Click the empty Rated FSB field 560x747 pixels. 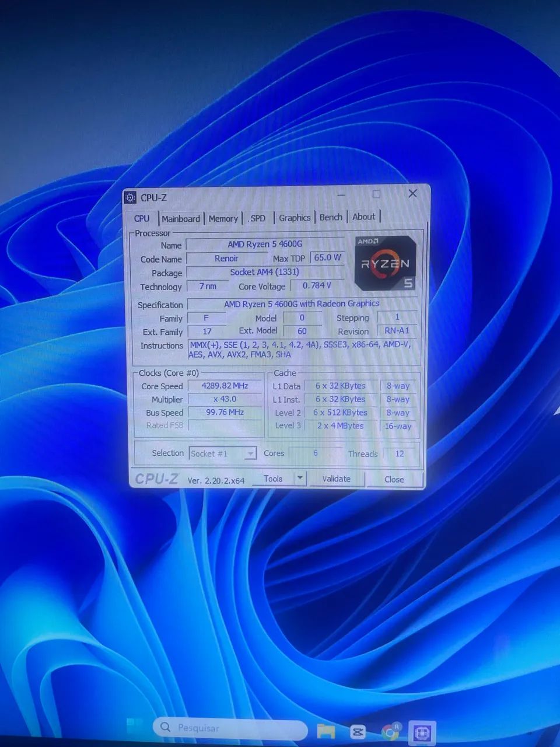click(225, 425)
